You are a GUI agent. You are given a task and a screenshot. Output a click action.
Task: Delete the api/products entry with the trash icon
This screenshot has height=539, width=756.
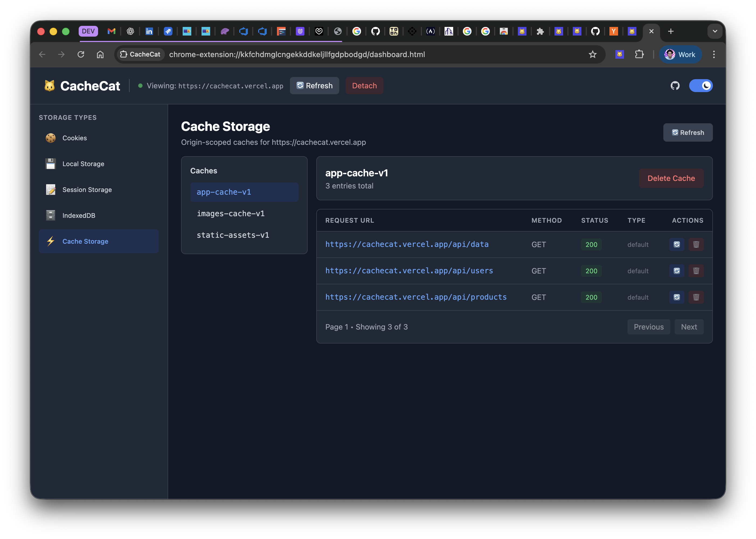point(696,297)
